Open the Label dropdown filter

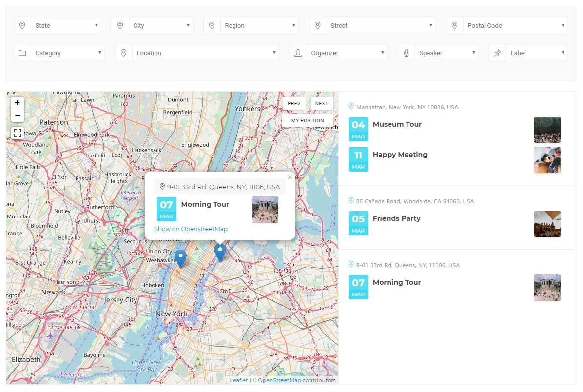coord(536,53)
